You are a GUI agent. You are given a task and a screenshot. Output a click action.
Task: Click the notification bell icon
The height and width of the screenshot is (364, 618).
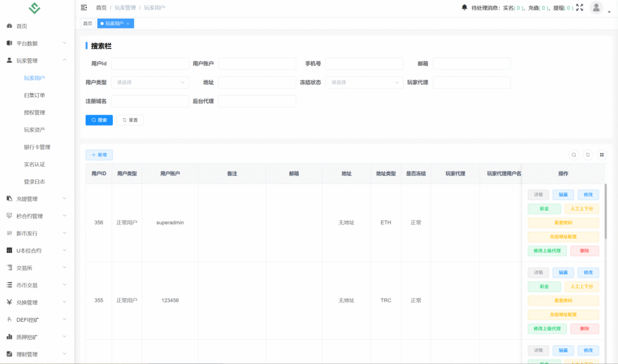coord(464,8)
